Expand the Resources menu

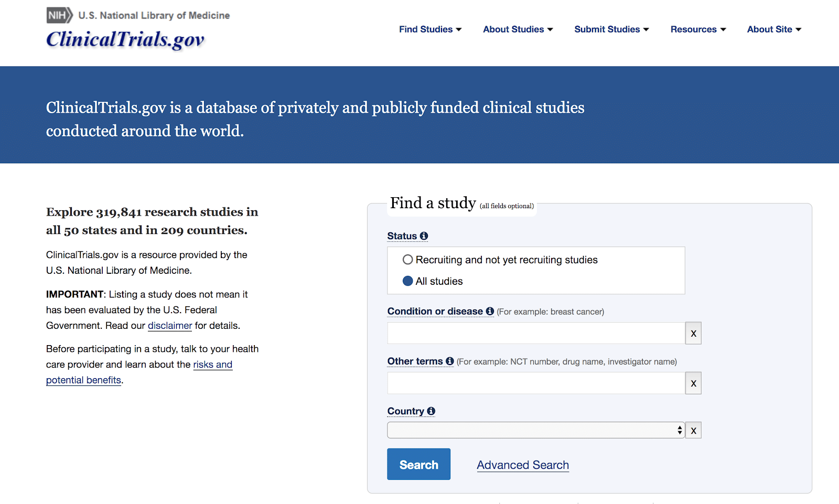tap(698, 29)
